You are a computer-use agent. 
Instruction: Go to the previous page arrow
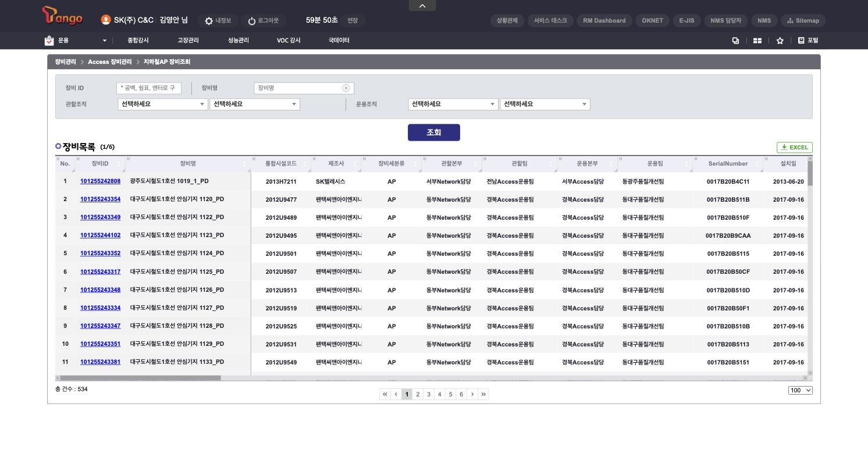[396, 394]
